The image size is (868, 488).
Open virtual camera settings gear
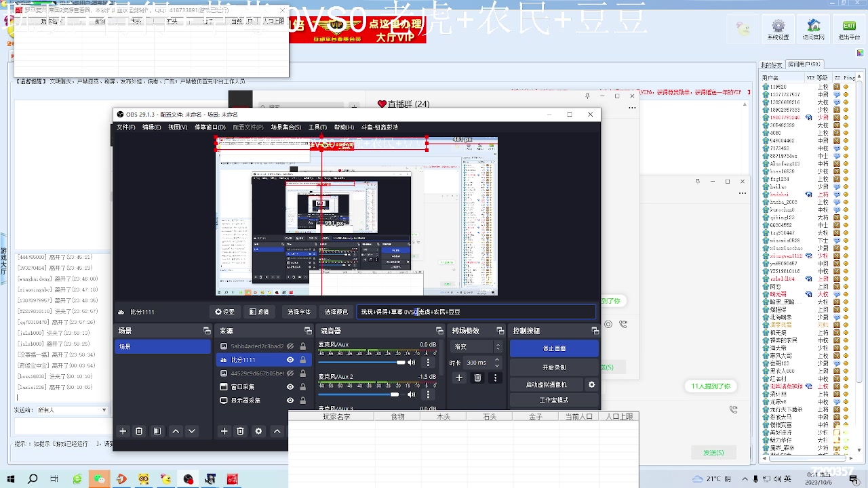[x=591, y=384]
